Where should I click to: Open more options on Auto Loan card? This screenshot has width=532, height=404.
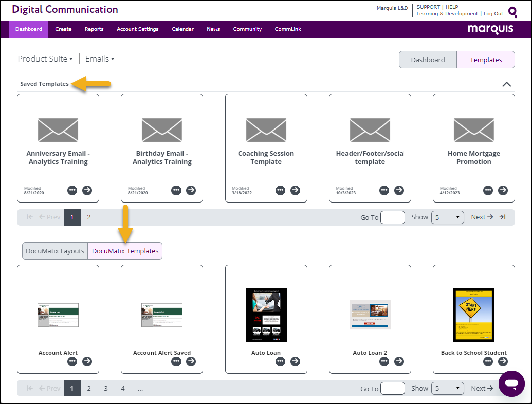280,361
